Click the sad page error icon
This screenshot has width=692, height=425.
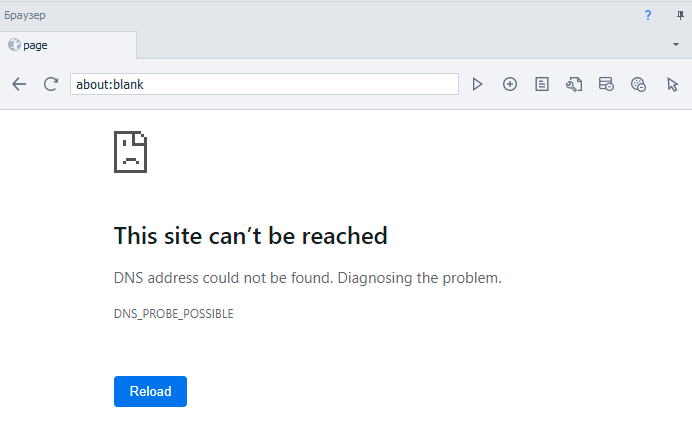pos(130,152)
